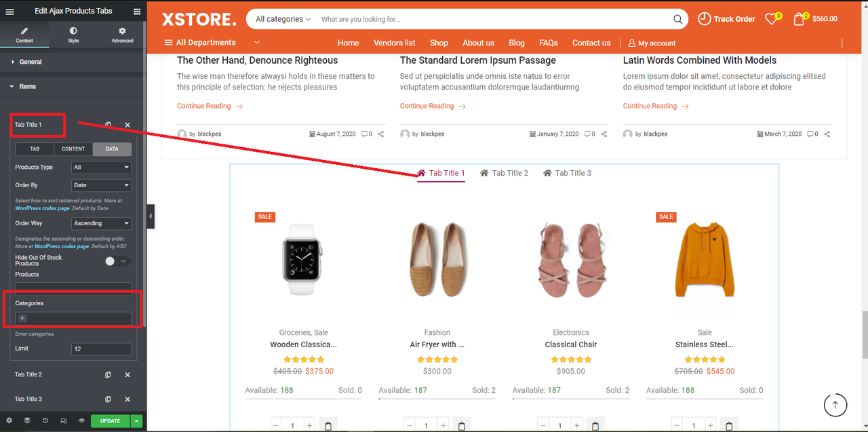Open the Navigator layers icon
The image size is (868, 432).
[x=27, y=420]
